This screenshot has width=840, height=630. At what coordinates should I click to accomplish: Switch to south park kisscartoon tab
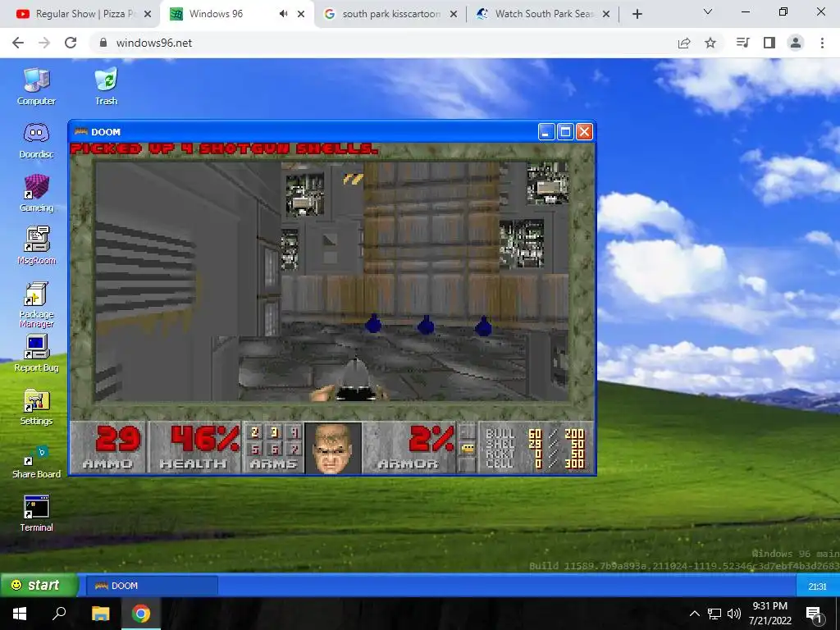click(391, 14)
